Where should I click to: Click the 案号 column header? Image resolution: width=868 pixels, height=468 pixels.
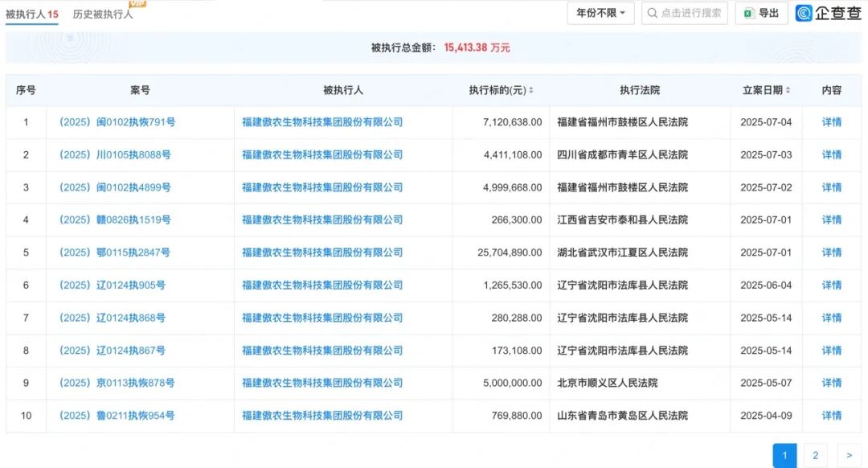click(140, 90)
